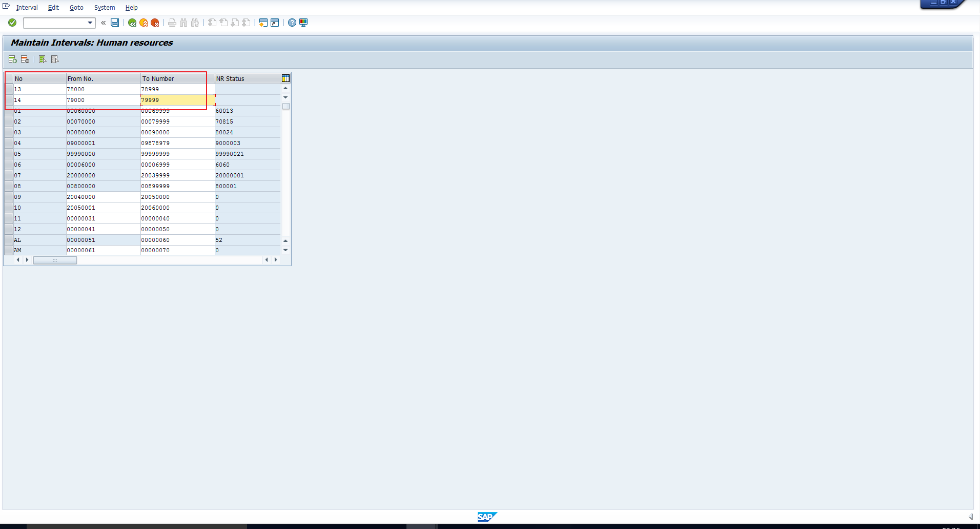Screen dimensions: 980x529
Task: Click the bottom page-up arrow of the table scrollbar
Action: click(x=285, y=240)
